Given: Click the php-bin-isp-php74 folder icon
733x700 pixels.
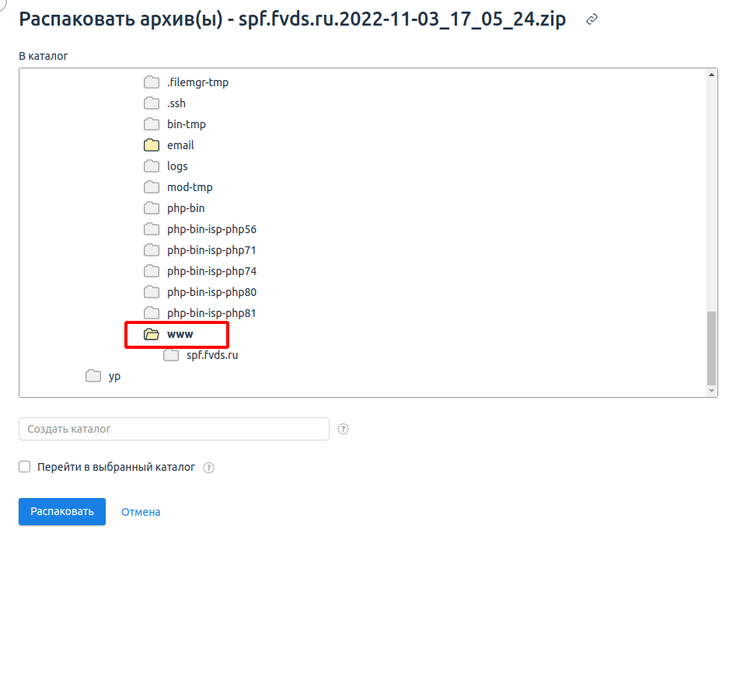Looking at the screenshot, I should (x=152, y=271).
